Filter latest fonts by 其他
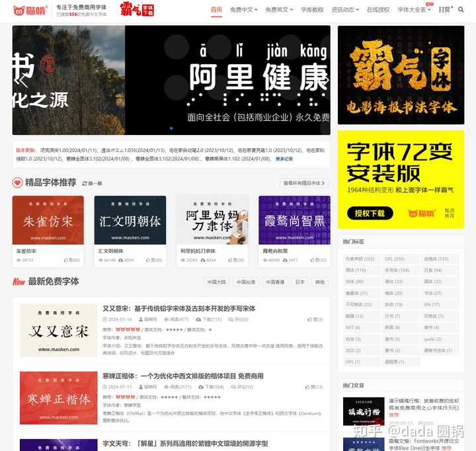 320,282
